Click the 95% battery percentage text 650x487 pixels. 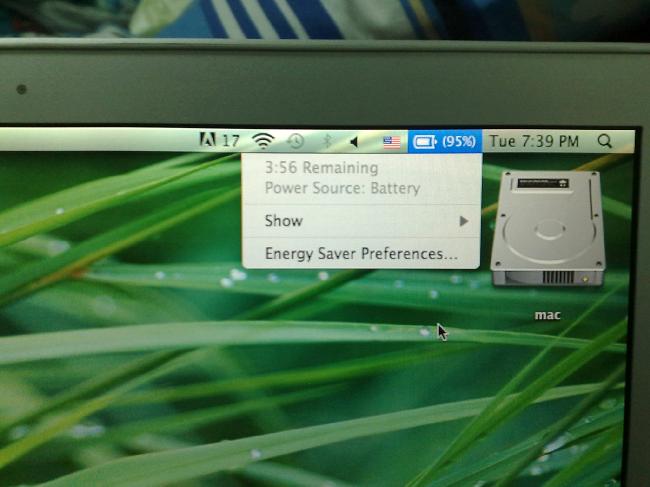point(458,141)
